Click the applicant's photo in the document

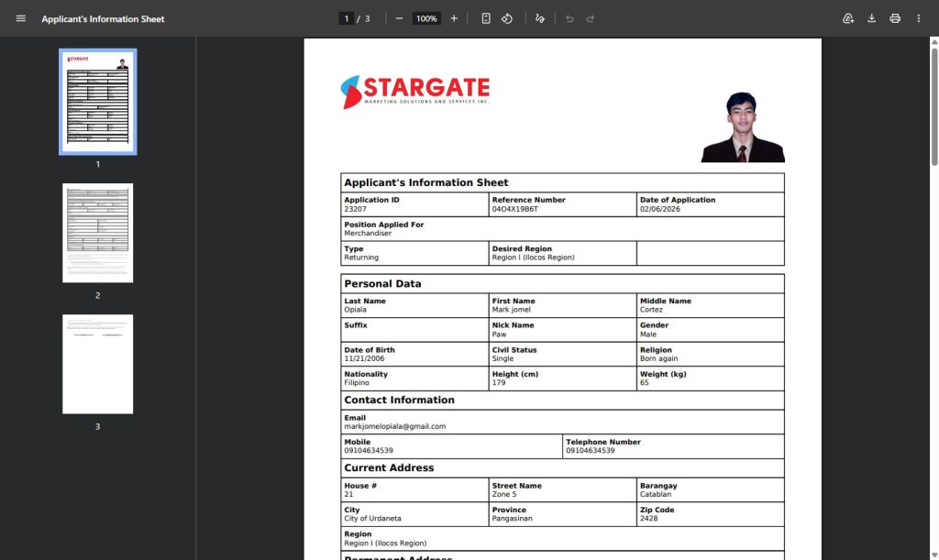[x=743, y=127]
